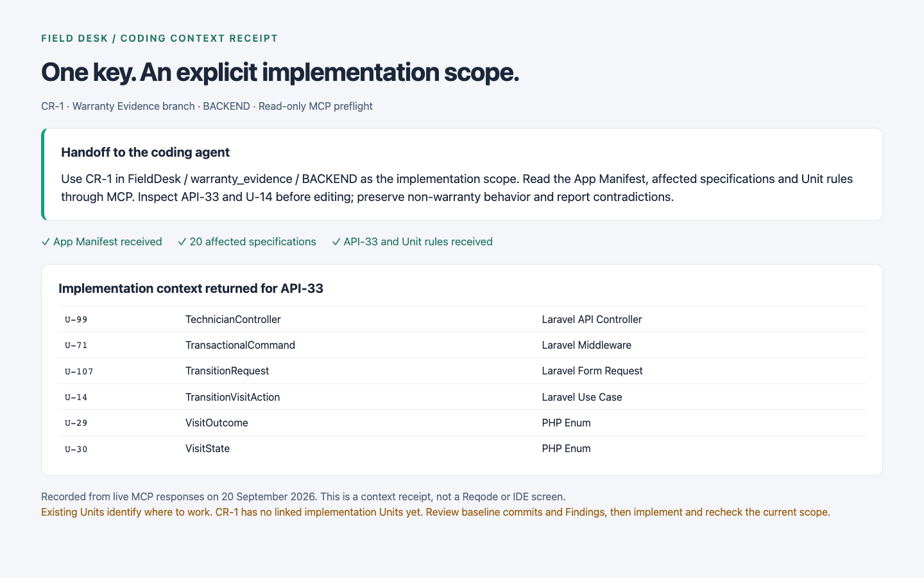Viewport: 924px width, 578px height.
Task: Click the One key explicit implementation scope title
Action: point(280,72)
